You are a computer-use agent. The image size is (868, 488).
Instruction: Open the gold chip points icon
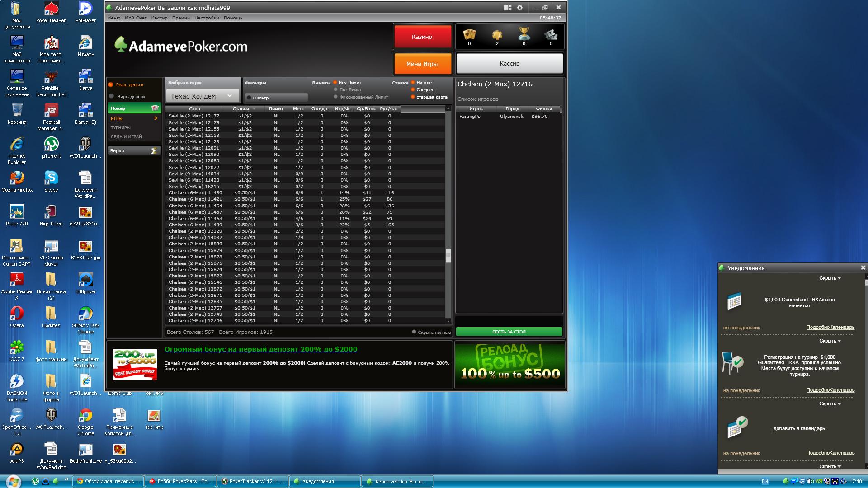(497, 35)
